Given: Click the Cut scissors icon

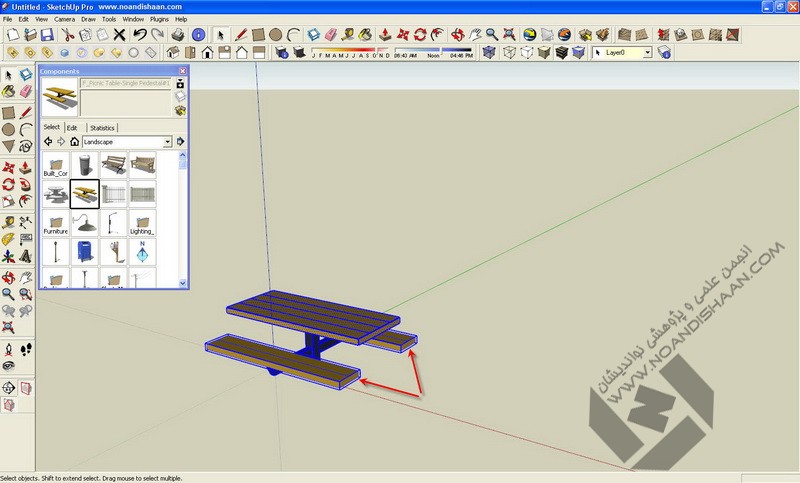Looking at the screenshot, I should [68, 35].
